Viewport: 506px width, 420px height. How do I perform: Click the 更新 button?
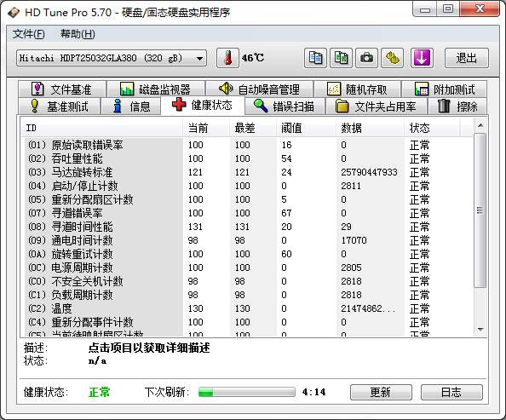click(x=381, y=392)
